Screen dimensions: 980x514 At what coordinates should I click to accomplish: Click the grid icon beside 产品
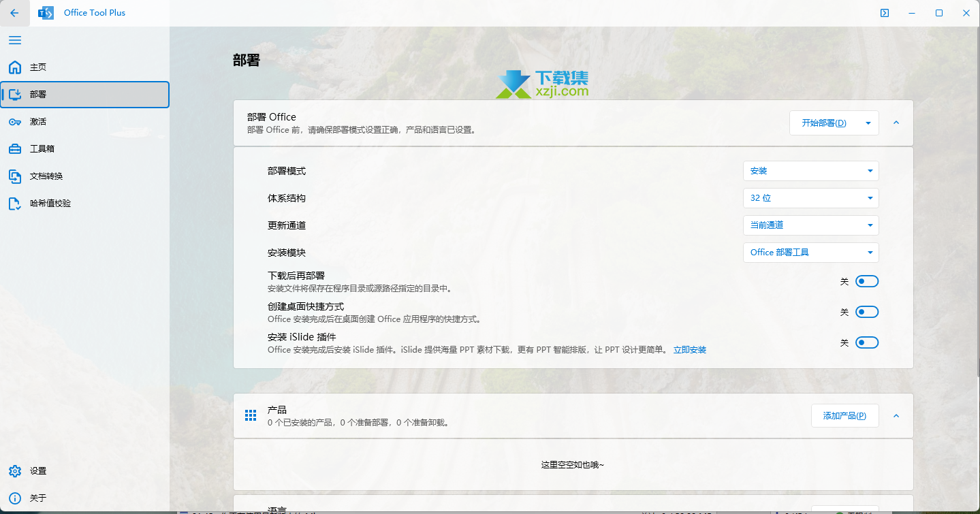[251, 415]
